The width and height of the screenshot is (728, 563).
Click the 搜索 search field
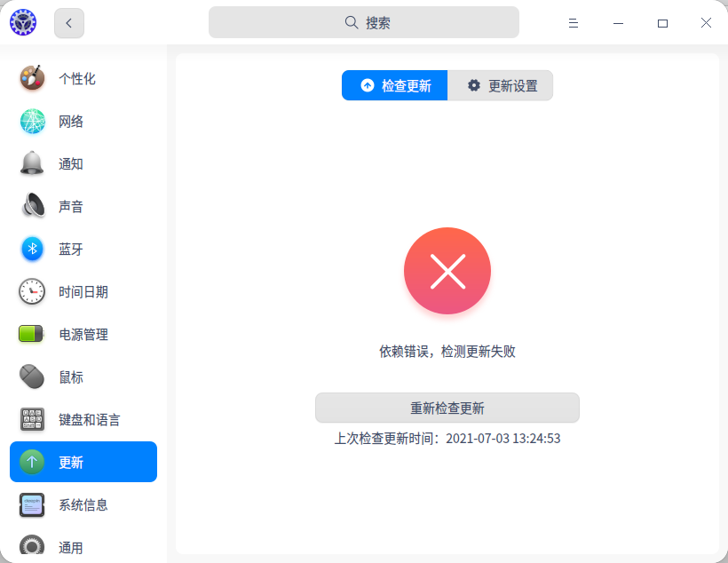[363, 22]
